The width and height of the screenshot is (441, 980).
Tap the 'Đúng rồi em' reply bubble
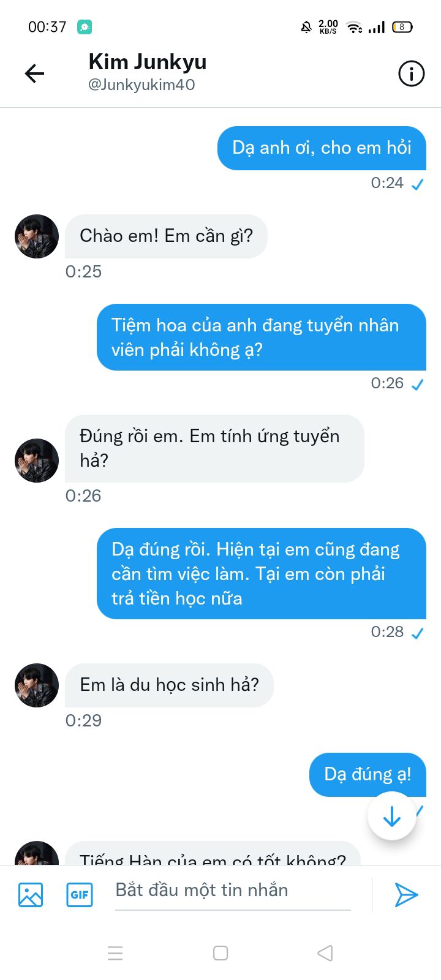pyautogui.click(x=214, y=448)
